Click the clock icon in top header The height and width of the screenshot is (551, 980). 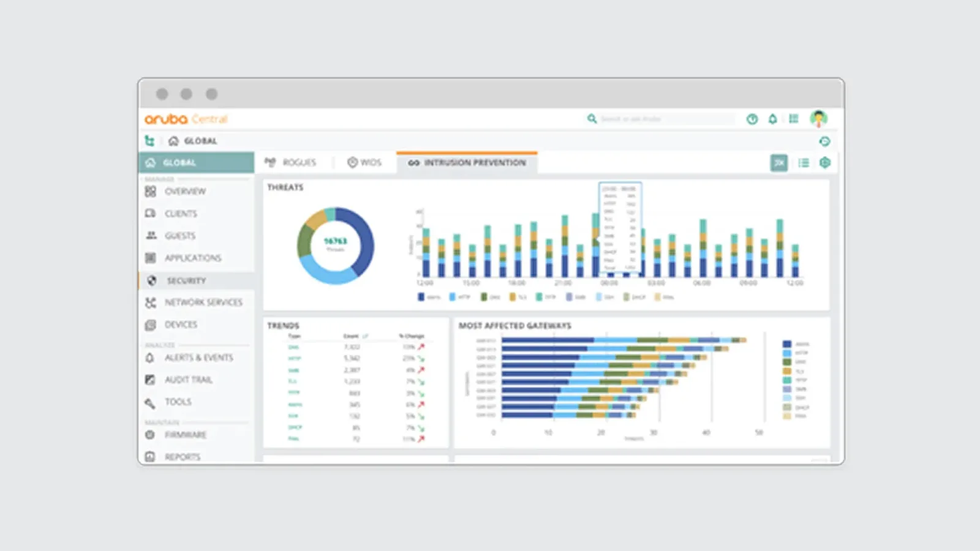(752, 119)
